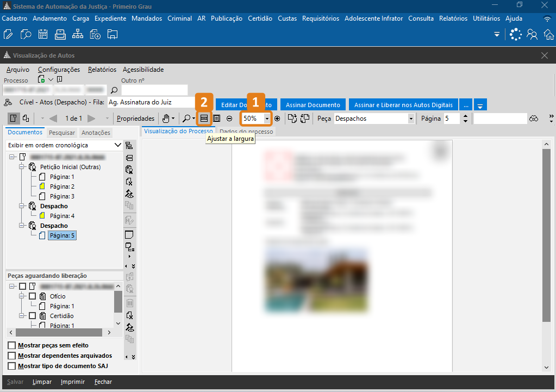The width and height of the screenshot is (556, 392).
Task: Click Assinar e Liberar nos Autos Digitais
Action: pos(403,105)
